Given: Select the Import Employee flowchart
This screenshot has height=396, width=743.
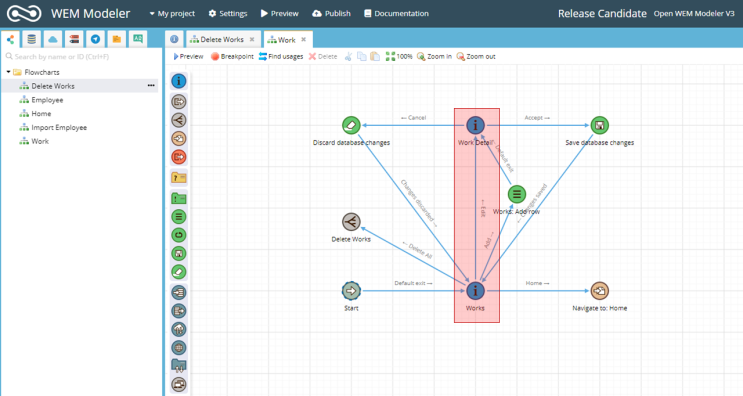Looking at the screenshot, I should pyautogui.click(x=59, y=127).
